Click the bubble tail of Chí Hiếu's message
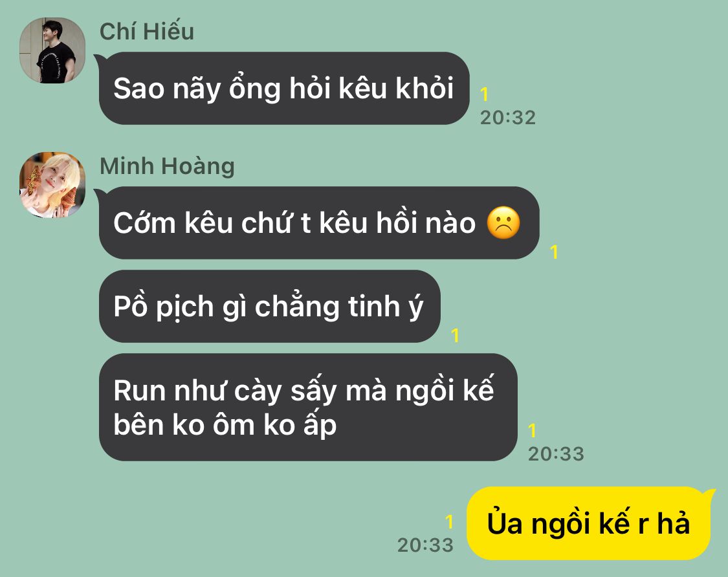Viewport: 728px width, 577px height. click(x=100, y=60)
